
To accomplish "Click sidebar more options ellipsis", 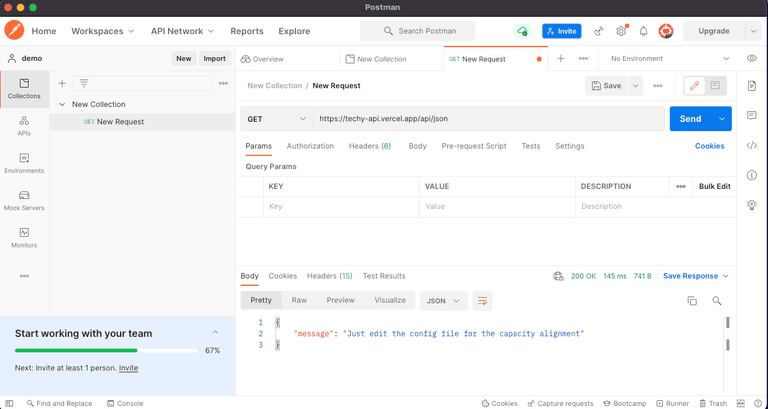I will click(x=24, y=276).
